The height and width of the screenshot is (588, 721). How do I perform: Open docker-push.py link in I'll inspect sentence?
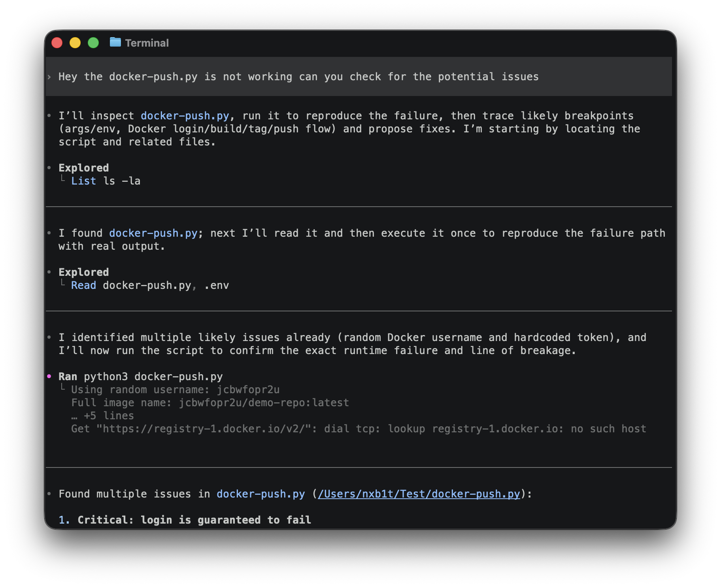coord(185,116)
